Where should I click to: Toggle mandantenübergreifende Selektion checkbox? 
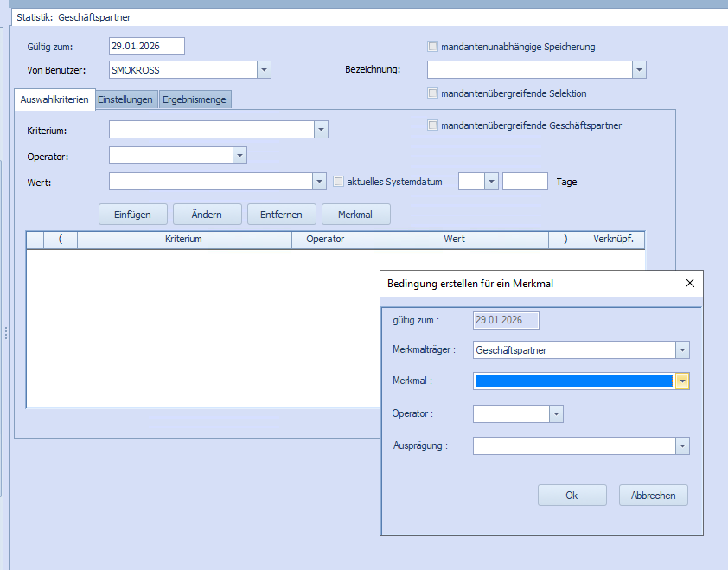pyautogui.click(x=433, y=93)
